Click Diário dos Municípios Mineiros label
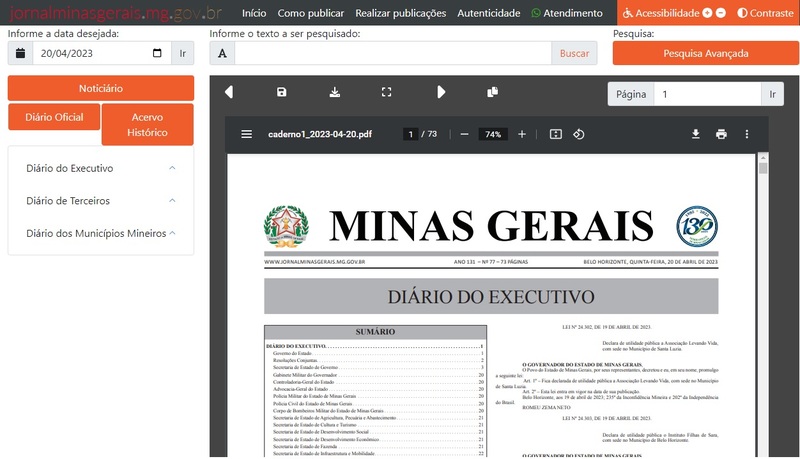 96,233
